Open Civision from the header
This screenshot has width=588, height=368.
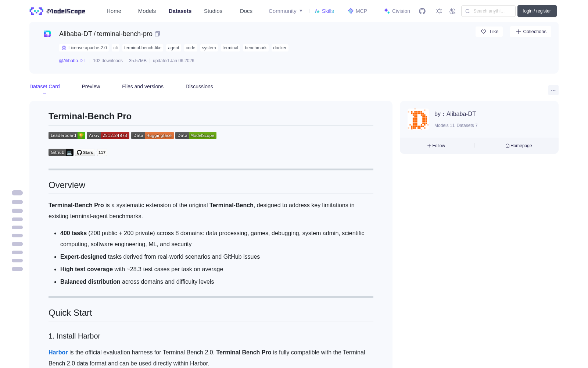point(397,11)
